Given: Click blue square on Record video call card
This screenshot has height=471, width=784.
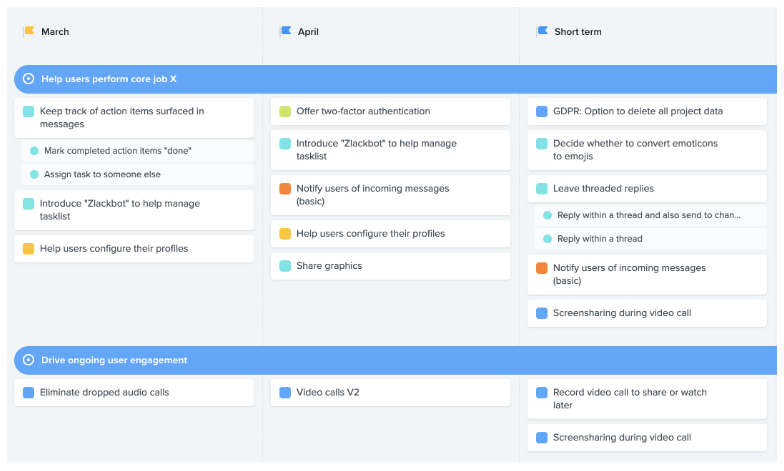Looking at the screenshot, I should (542, 392).
